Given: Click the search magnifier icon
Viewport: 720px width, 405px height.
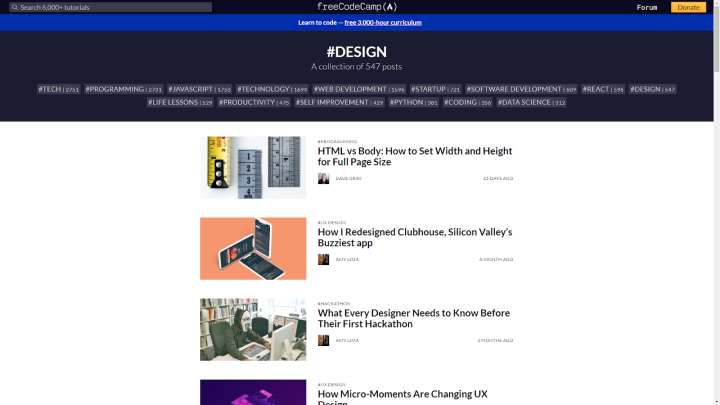Looking at the screenshot, I should (15, 7).
